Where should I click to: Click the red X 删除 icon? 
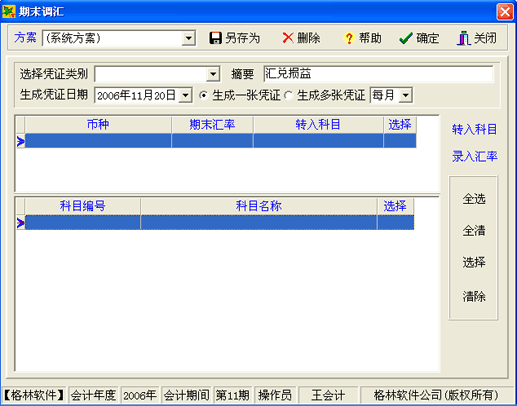[288, 38]
